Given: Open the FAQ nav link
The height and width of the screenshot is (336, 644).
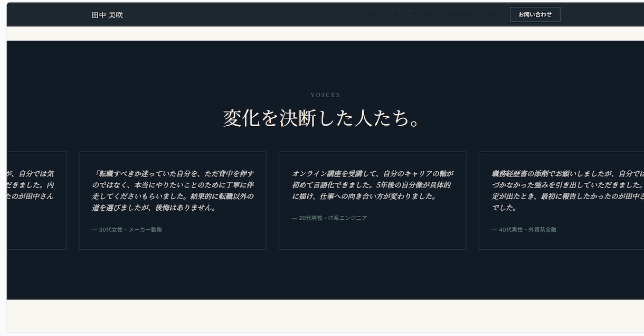Looking at the screenshot, I should 492,15.
